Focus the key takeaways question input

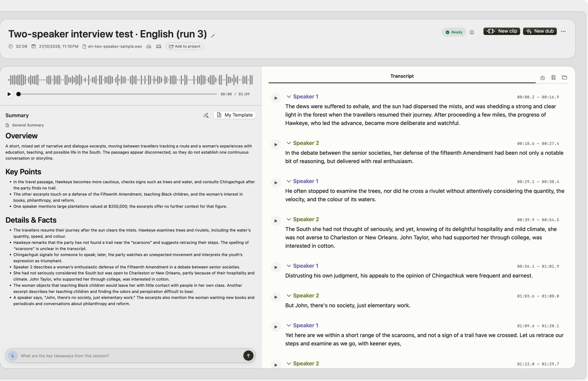coord(130,356)
